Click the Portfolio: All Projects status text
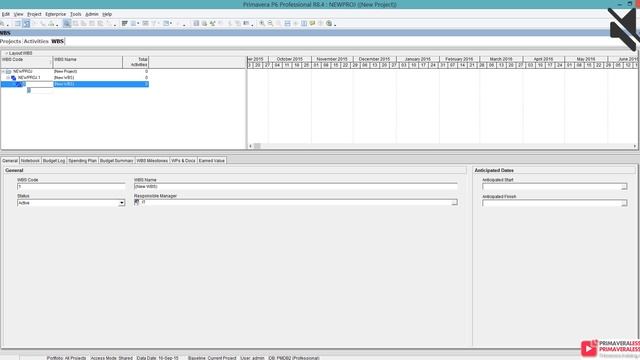This screenshot has width=640, height=360. [66, 358]
